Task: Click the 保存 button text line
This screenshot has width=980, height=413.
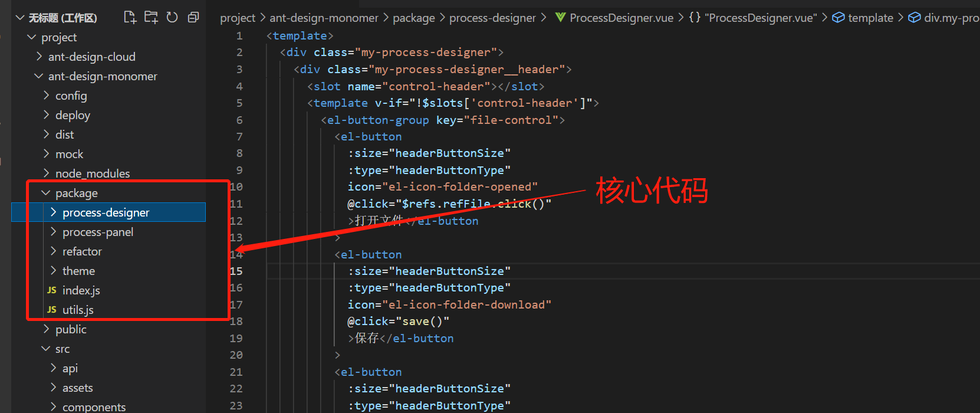Action: click(401, 339)
